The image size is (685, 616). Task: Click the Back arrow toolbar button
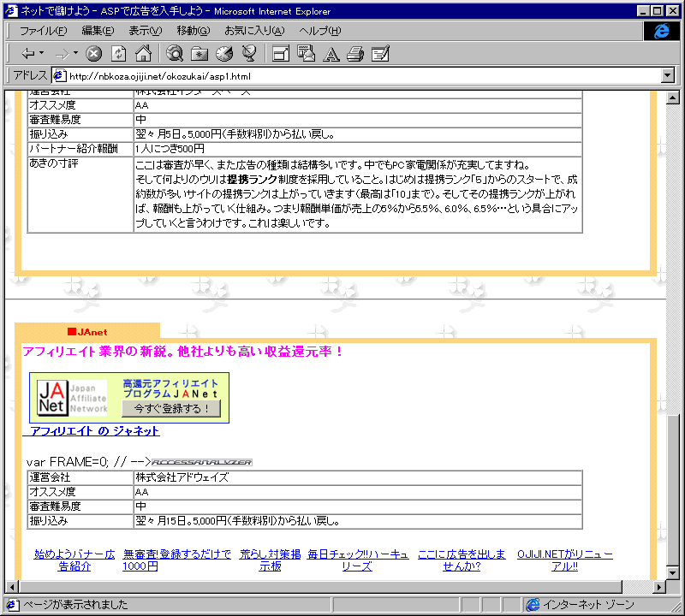27,54
